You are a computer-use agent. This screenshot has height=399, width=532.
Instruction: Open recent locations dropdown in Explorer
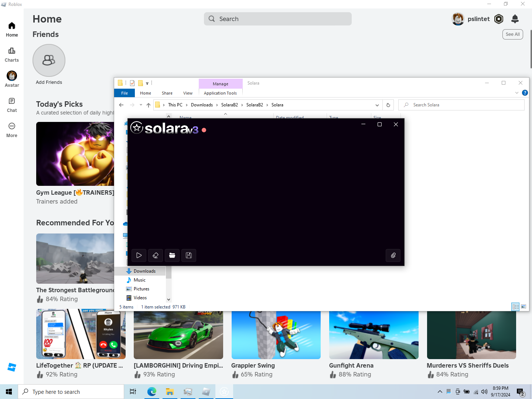pyautogui.click(x=141, y=105)
